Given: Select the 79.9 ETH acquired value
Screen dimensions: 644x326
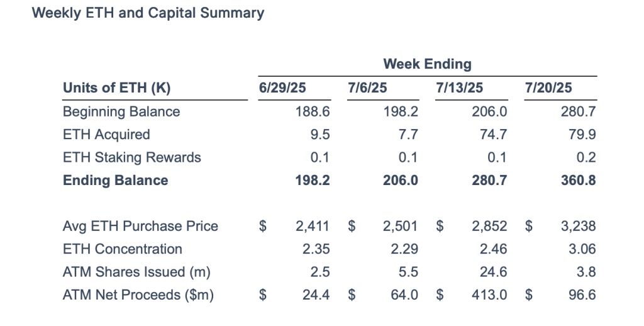Looking at the screenshot, I should tap(582, 135).
